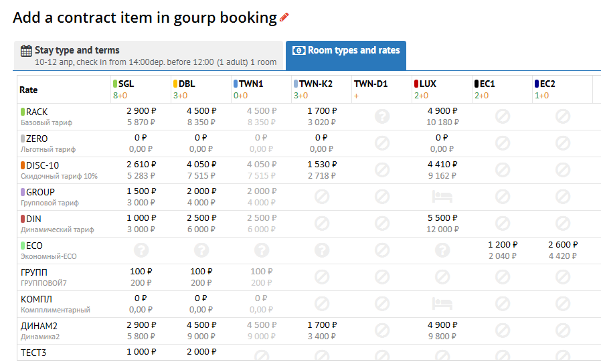Select the ECO rate price for EC2 room

[562, 244]
